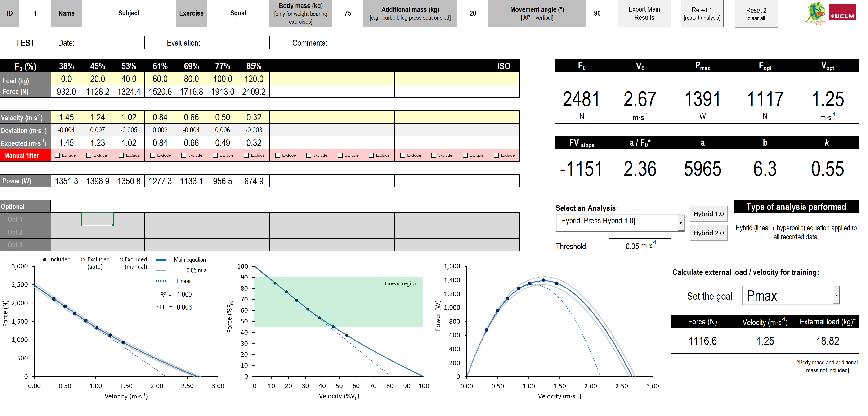
Task: Check Exclude for the 120.0 kg load
Action: pyautogui.click(x=246, y=155)
